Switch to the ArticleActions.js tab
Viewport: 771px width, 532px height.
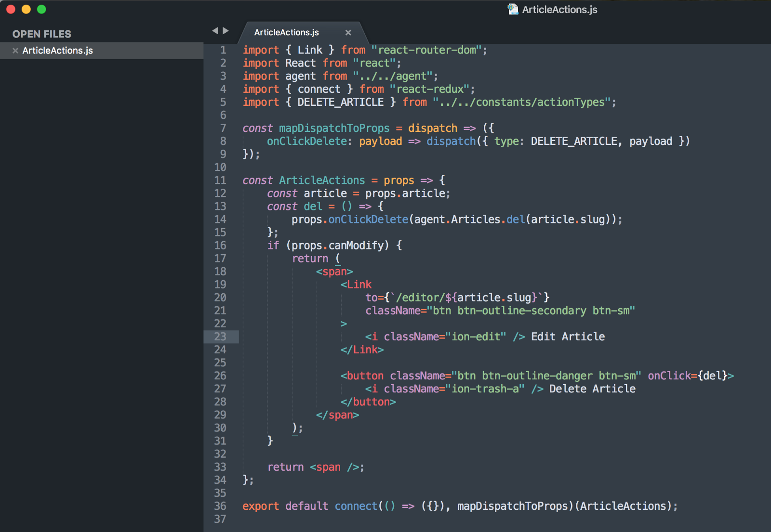[286, 33]
